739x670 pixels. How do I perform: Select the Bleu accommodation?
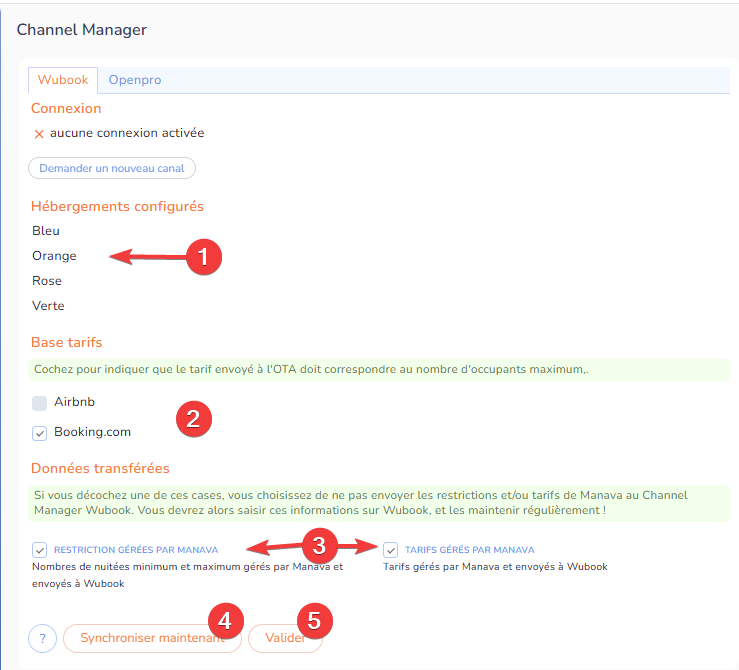tap(46, 231)
